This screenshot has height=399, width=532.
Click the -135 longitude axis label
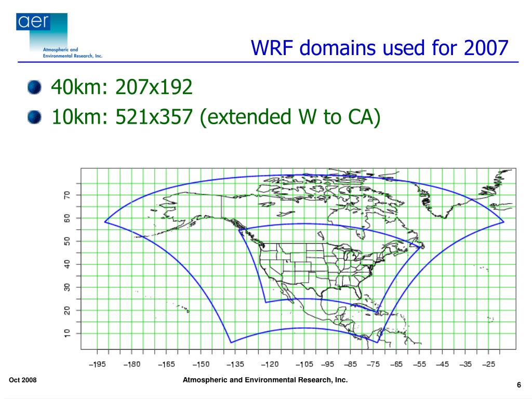235,364
